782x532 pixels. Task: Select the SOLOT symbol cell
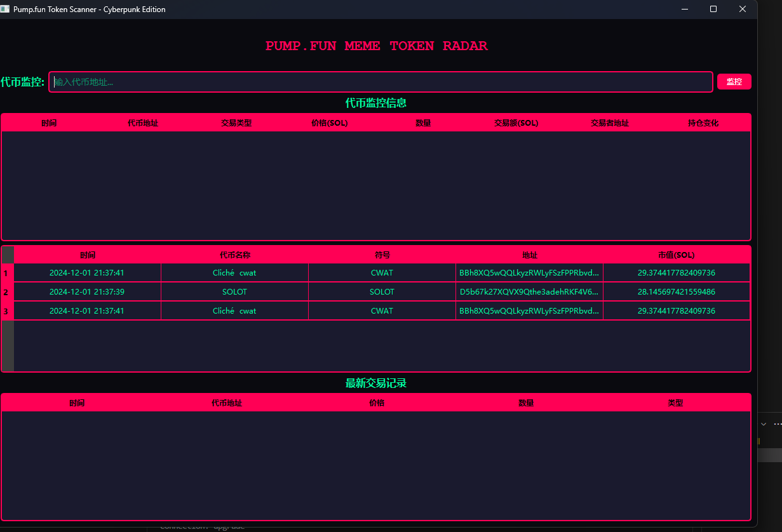[x=382, y=291]
